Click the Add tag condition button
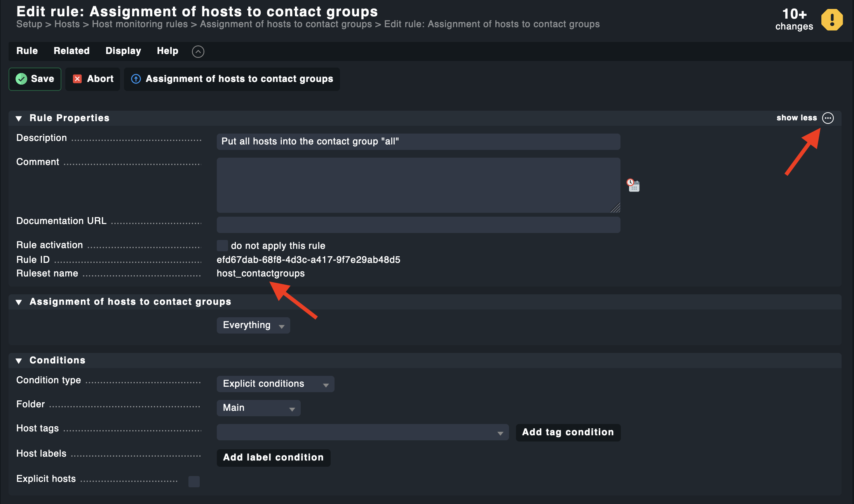Screen dimensions: 854x504 click(568, 433)
